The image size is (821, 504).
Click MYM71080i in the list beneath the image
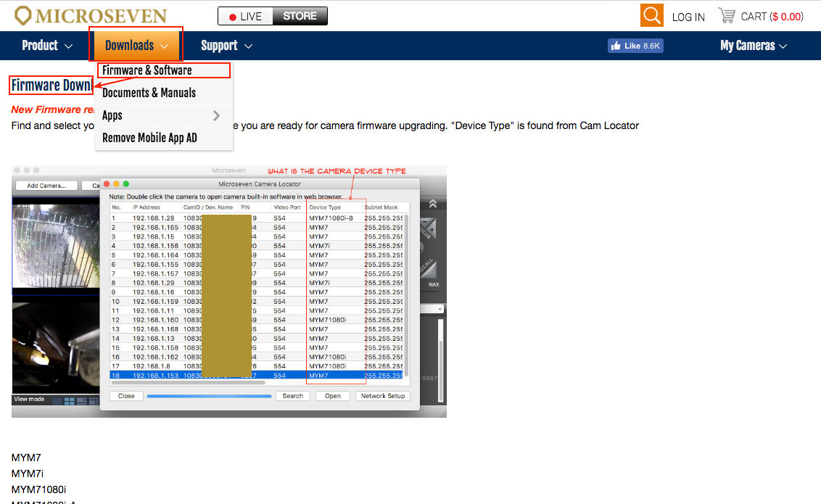38,489
